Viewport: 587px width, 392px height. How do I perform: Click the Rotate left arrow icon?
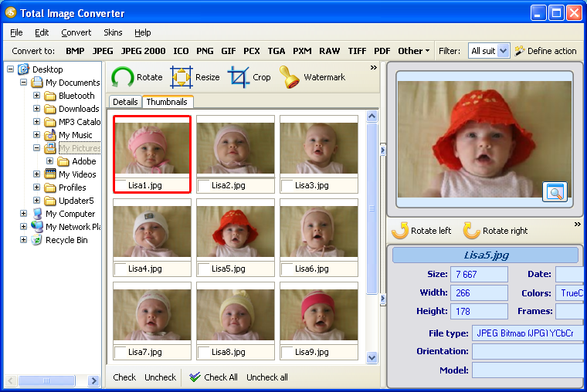click(400, 230)
